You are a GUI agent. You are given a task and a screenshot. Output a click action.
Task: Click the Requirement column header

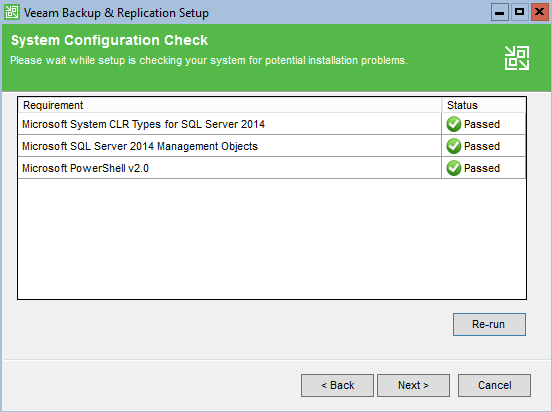[x=230, y=105]
